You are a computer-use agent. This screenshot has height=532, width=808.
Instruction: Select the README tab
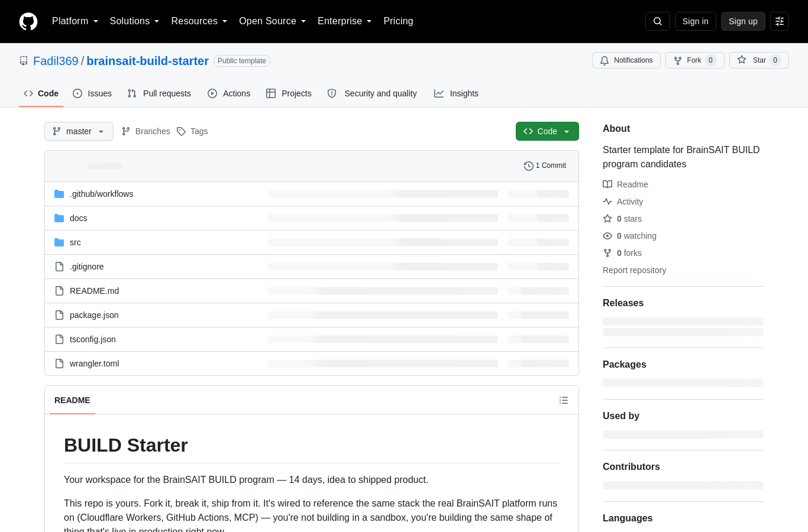[72, 400]
